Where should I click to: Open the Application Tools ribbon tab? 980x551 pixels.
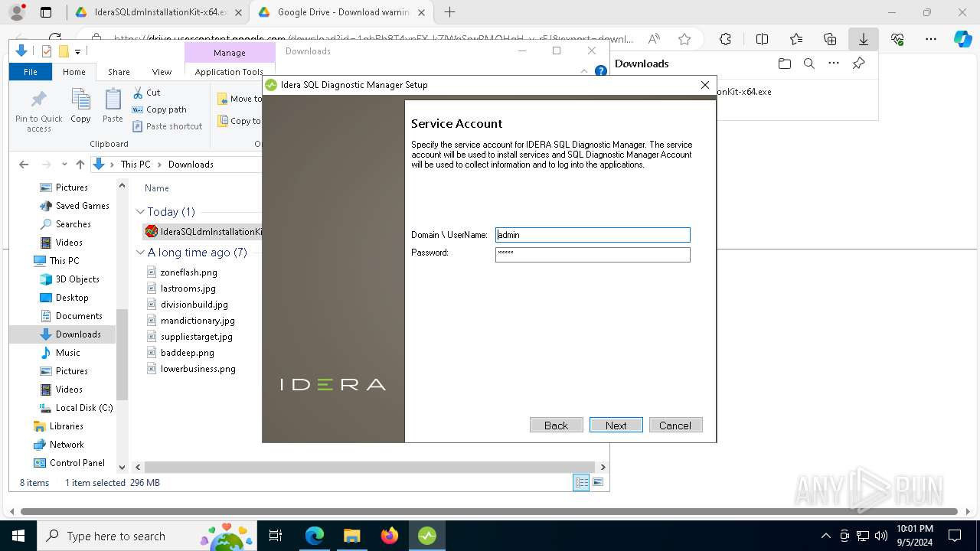coord(229,72)
